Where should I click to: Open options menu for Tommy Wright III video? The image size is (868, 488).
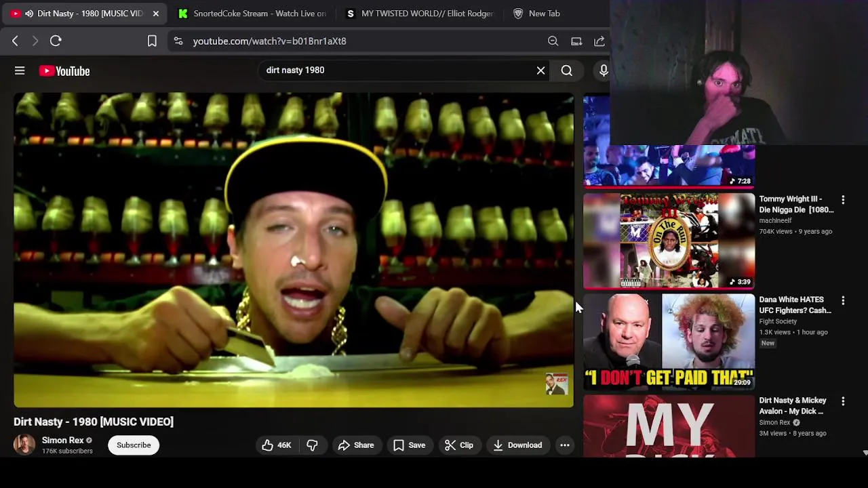[x=843, y=200]
